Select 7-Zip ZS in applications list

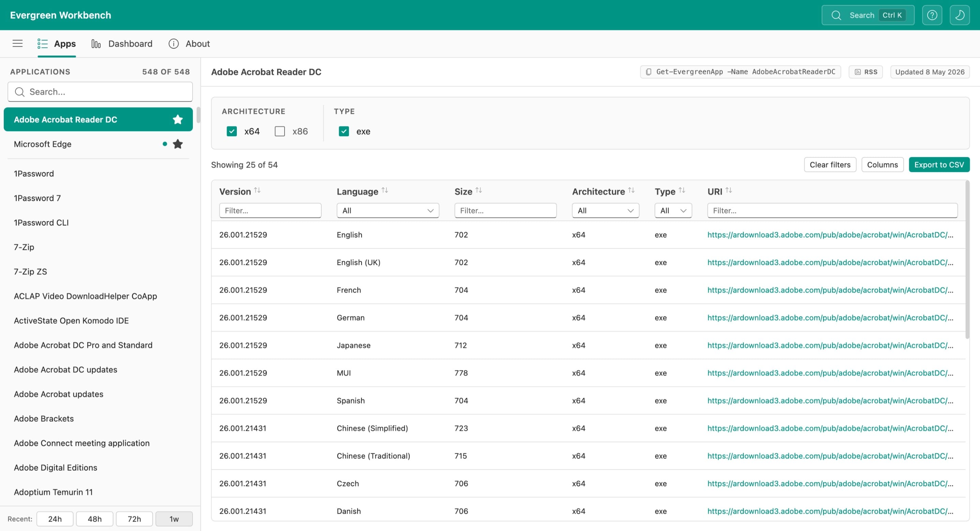98,271
